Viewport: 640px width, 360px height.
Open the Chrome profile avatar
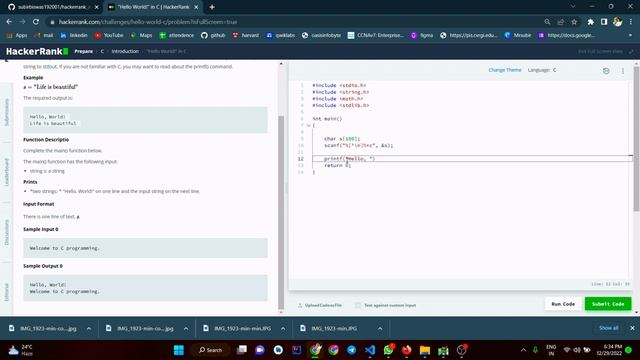pyautogui.click(x=618, y=22)
